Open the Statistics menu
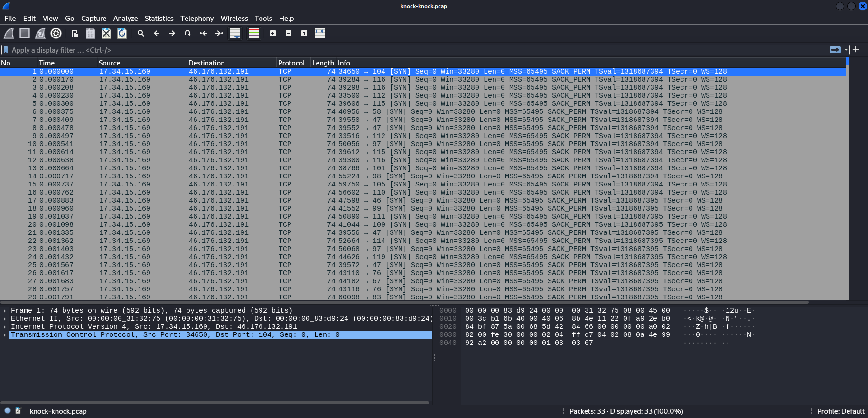 (159, 19)
